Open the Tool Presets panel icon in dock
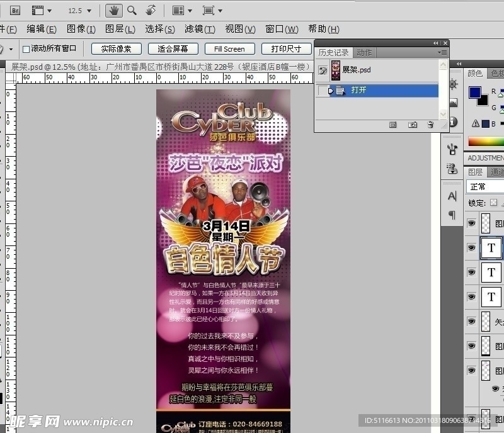The image size is (504, 433). 452,149
